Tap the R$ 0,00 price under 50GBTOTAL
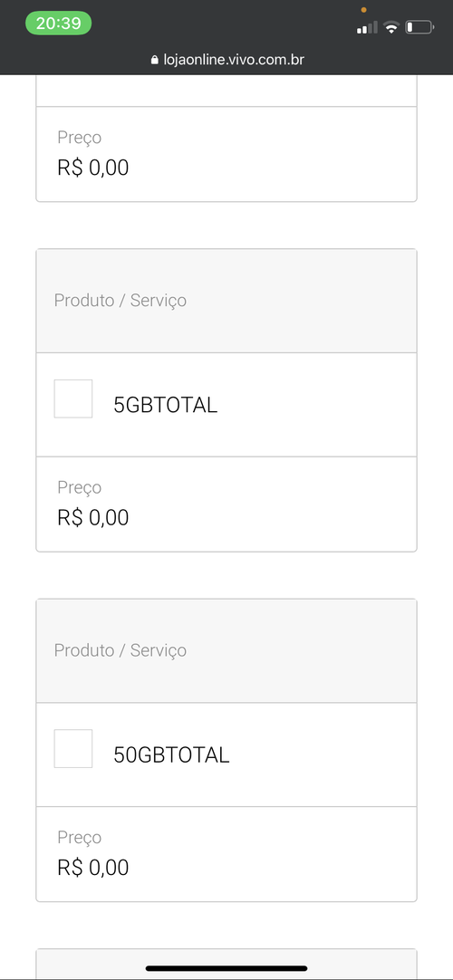This screenshot has width=453, height=980. coord(93,868)
